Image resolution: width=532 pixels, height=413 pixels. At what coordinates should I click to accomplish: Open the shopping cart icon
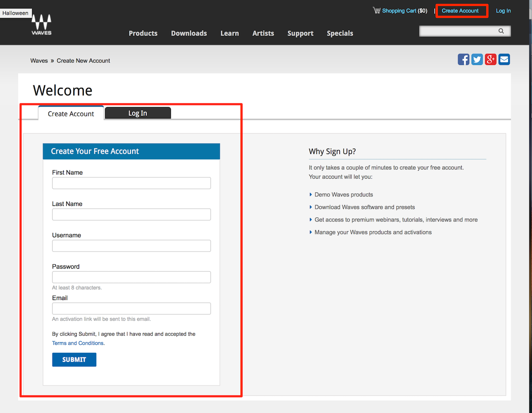click(x=377, y=10)
